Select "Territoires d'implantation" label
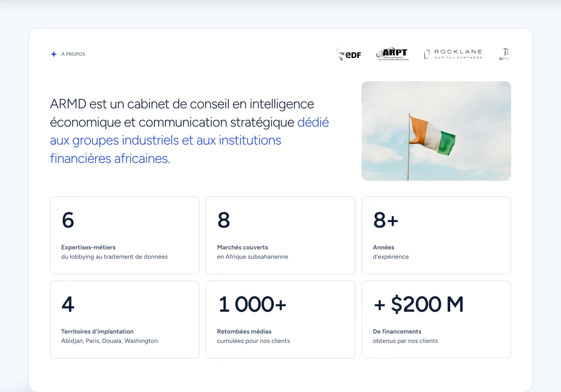The height and width of the screenshot is (392, 561). point(97,331)
